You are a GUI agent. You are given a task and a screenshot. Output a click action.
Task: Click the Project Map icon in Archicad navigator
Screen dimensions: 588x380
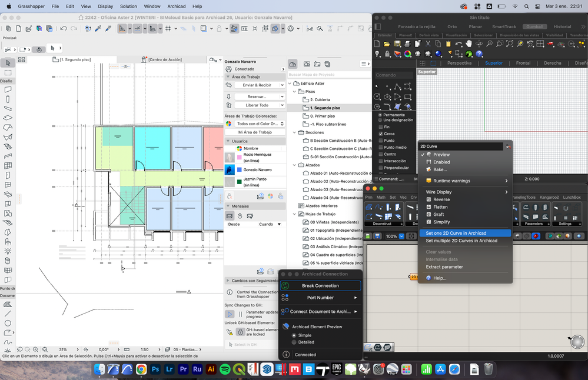click(x=293, y=64)
